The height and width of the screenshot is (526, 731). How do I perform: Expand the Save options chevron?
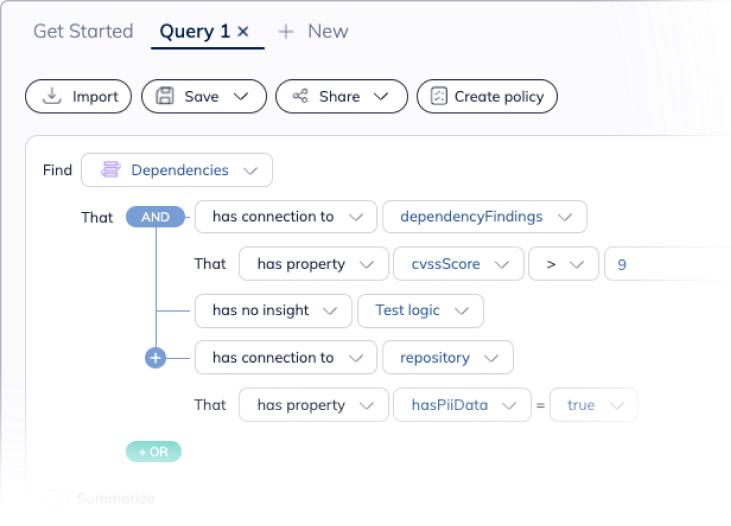241,97
